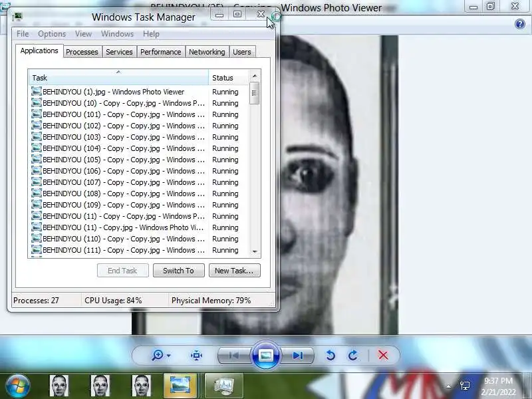Open the Windows Start menu orb
Viewport: 532px width, 399px height.
tap(17, 386)
